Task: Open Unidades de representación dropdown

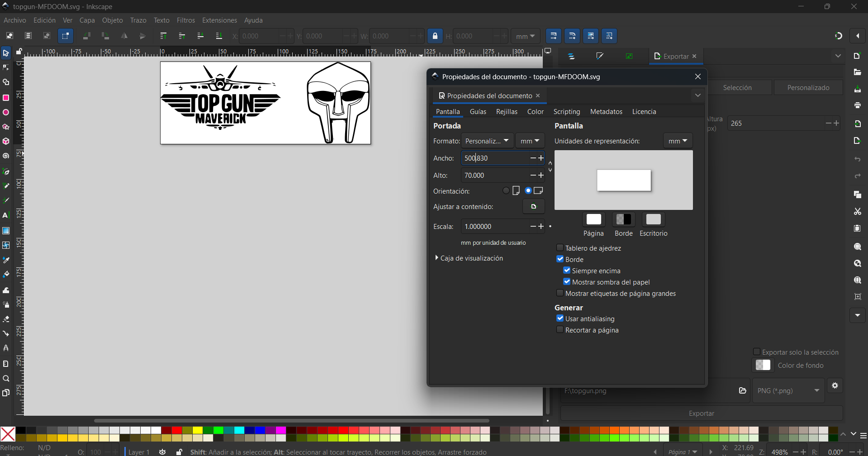Action: point(678,141)
